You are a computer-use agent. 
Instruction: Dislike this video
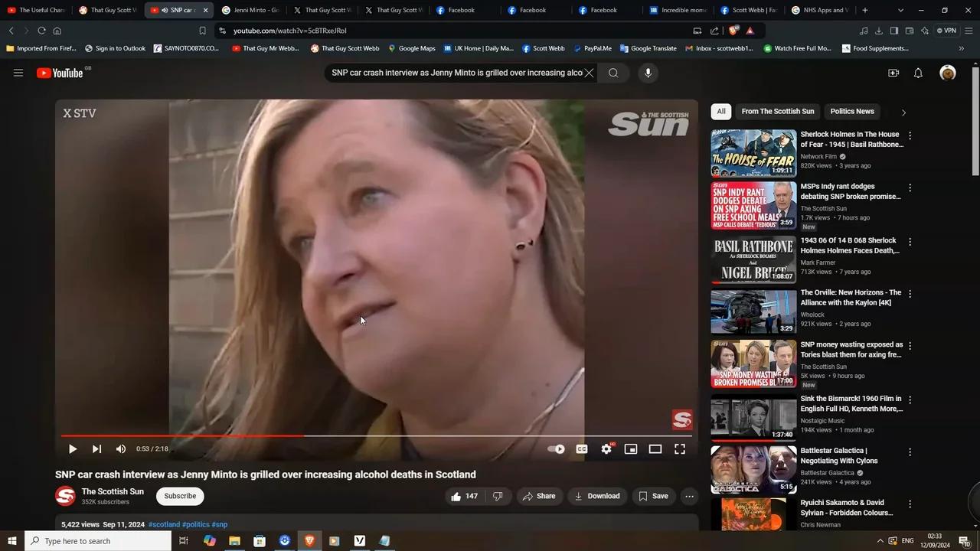(498, 496)
